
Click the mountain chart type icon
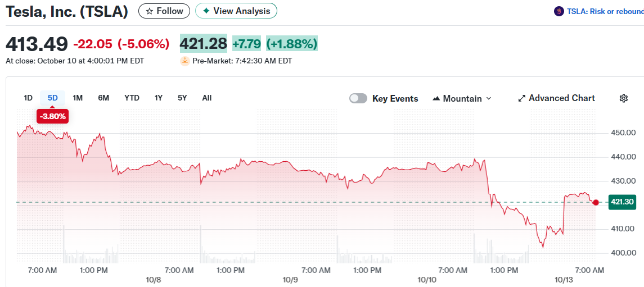[x=436, y=98]
